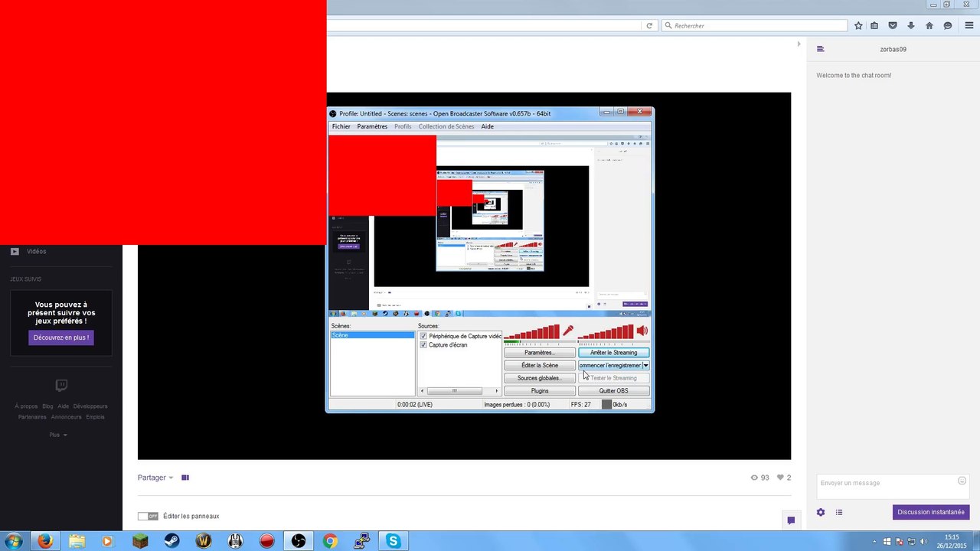Image resolution: width=980 pixels, height=551 pixels.
Task: Click the 0kb/s bitrate indicator
Action: (x=615, y=404)
